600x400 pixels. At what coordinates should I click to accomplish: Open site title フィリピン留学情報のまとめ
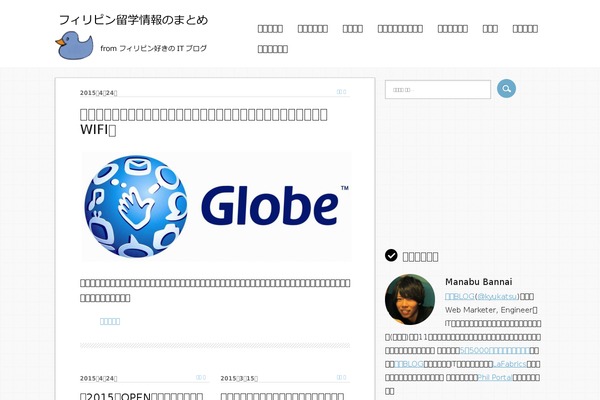click(x=134, y=20)
